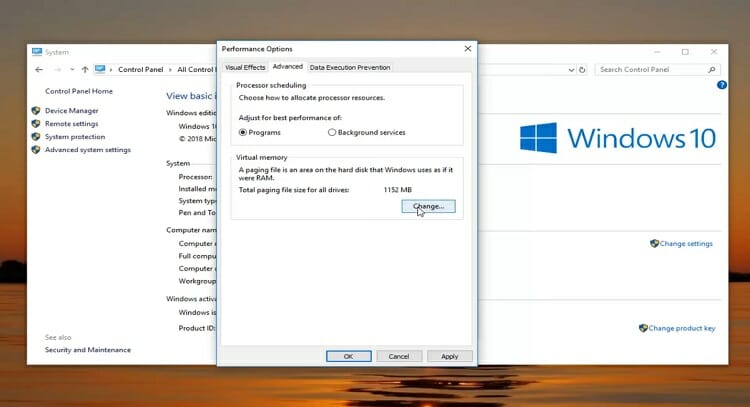
Task: Click the search magnifier icon
Action: point(712,69)
